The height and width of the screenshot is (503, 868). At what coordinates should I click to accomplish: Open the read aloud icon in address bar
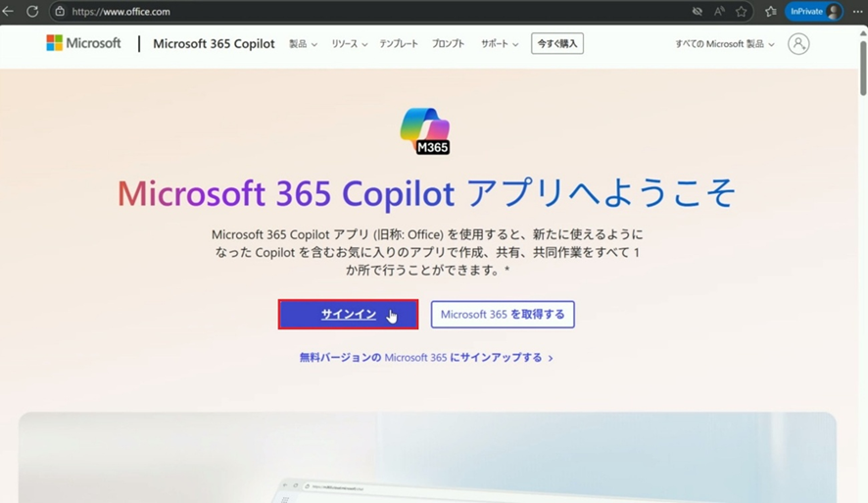(x=720, y=11)
